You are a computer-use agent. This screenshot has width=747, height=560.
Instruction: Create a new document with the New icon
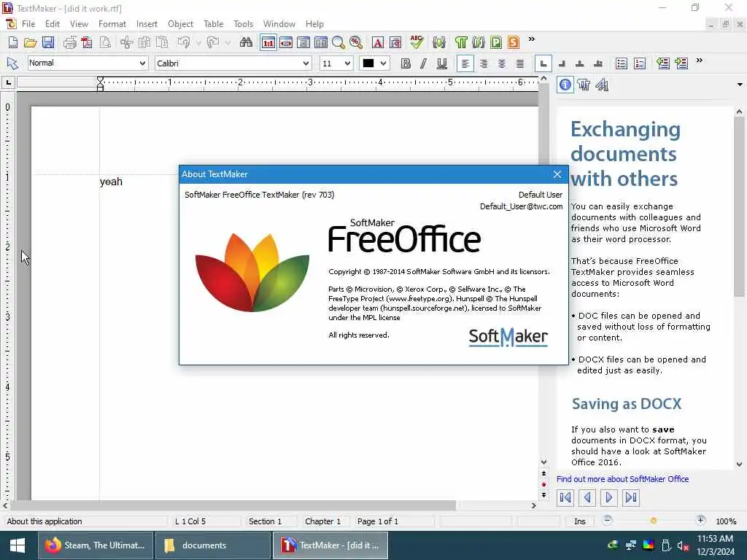point(13,42)
